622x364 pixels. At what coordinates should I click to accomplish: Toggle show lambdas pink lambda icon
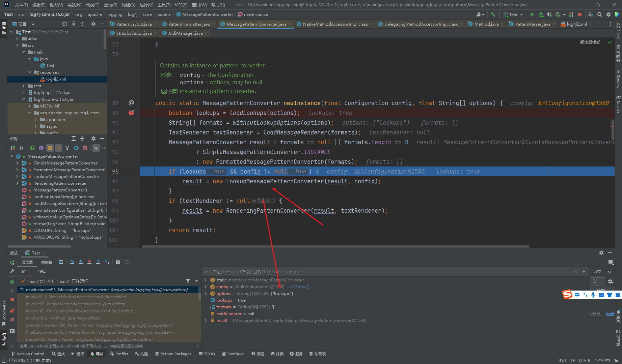click(x=85, y=148)
